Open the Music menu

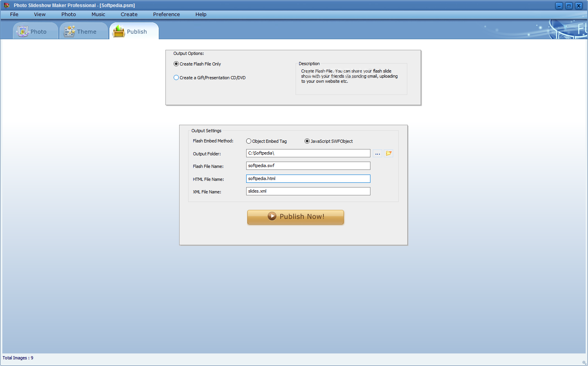[x=98, y=14]
